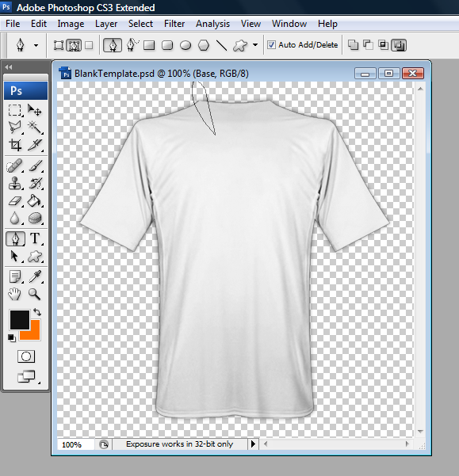Open the status bar info arrow menu
This screenshot has height=476, width=459.
[253, 444]
